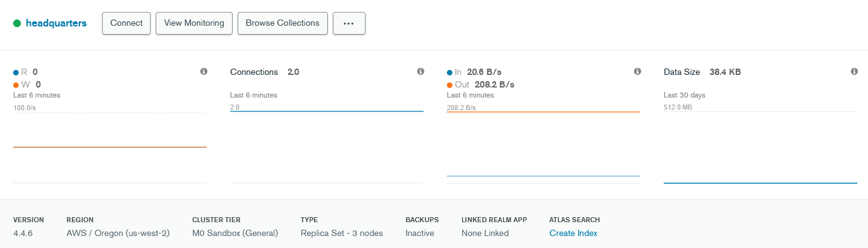Open View Monitoring for the cluster
The image size is (868, 248).
(x=194, y=23)
